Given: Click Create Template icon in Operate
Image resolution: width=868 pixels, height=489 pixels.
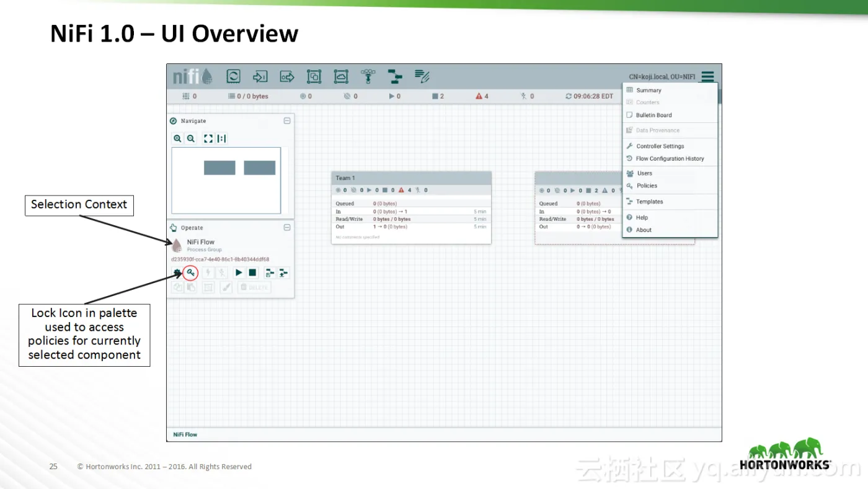Looking at the screenshot, I should coord(270,272).
